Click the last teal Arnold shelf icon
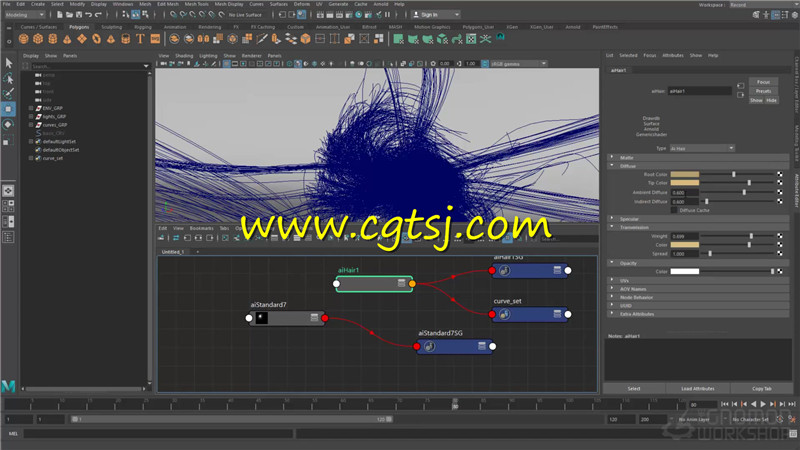 (501, 37)
